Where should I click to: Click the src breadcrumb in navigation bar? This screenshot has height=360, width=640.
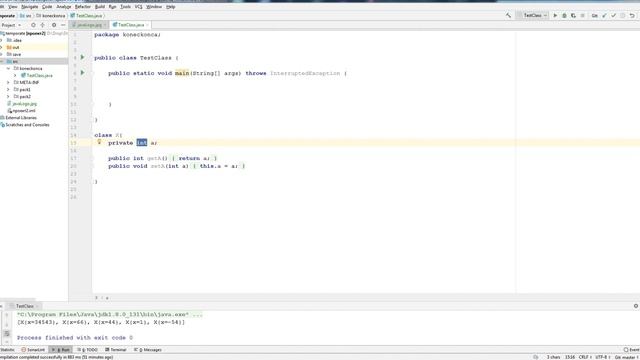point(26,16)
